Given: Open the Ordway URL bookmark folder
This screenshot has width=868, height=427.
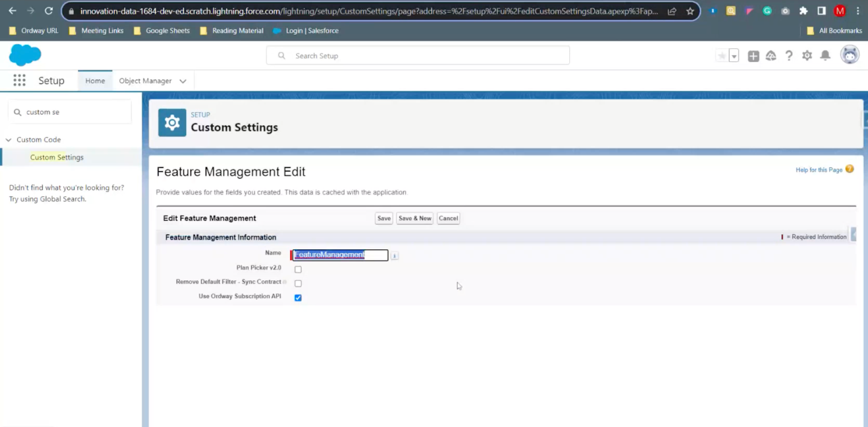Looking at the screenshot, I should (34, 31).
